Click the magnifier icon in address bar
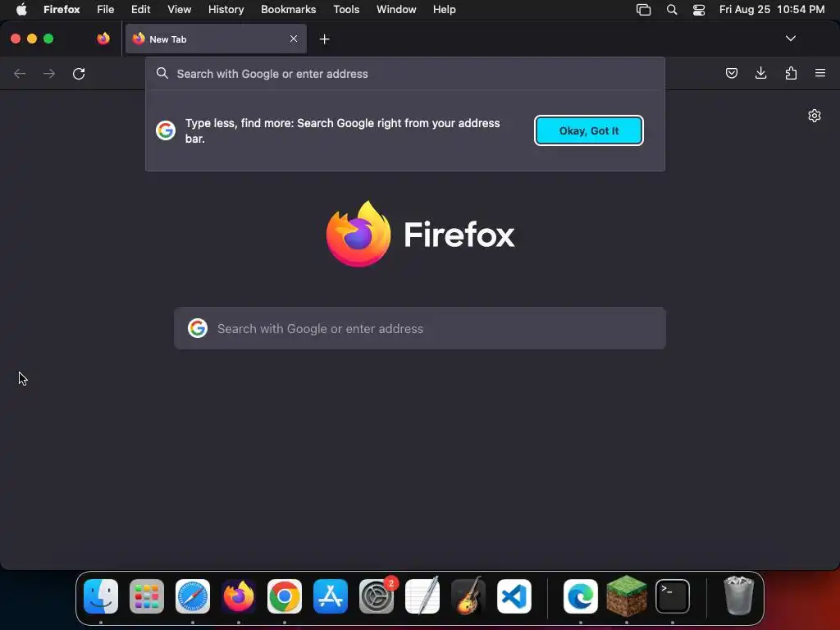Screen dimensions: 840x630 pyautogui.click(x=162, y=73)
